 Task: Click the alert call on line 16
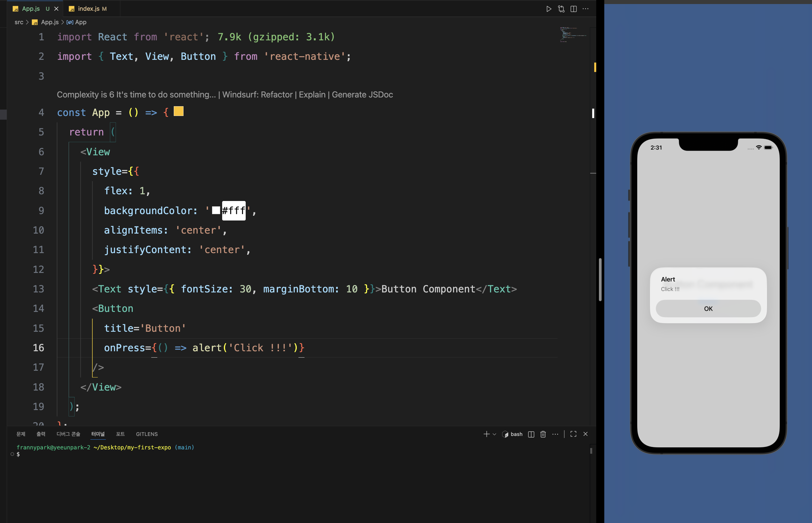point(245,348)
